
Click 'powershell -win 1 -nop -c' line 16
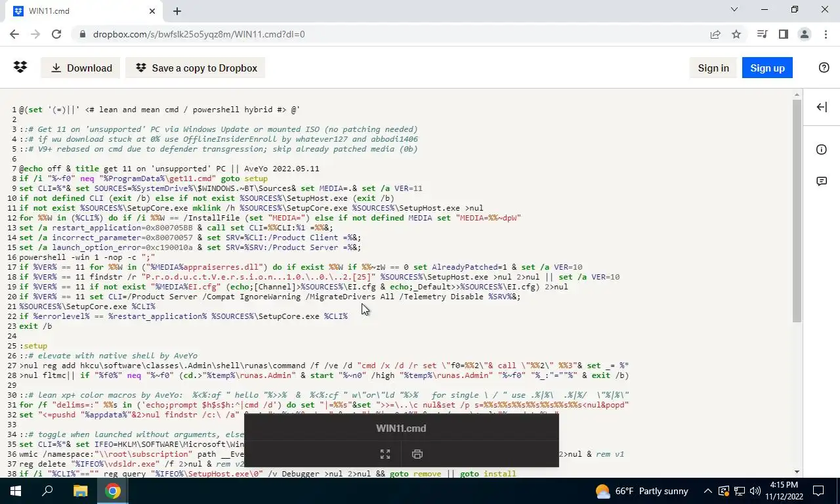pos(87,257)
